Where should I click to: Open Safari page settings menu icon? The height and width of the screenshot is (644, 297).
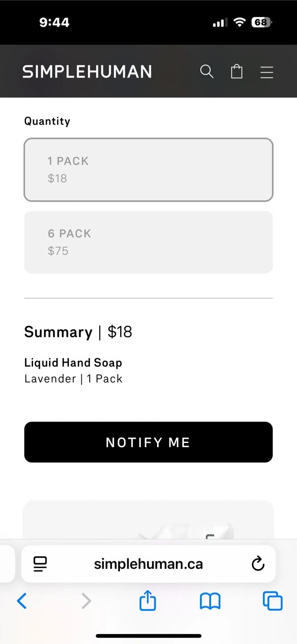point(40,564)
